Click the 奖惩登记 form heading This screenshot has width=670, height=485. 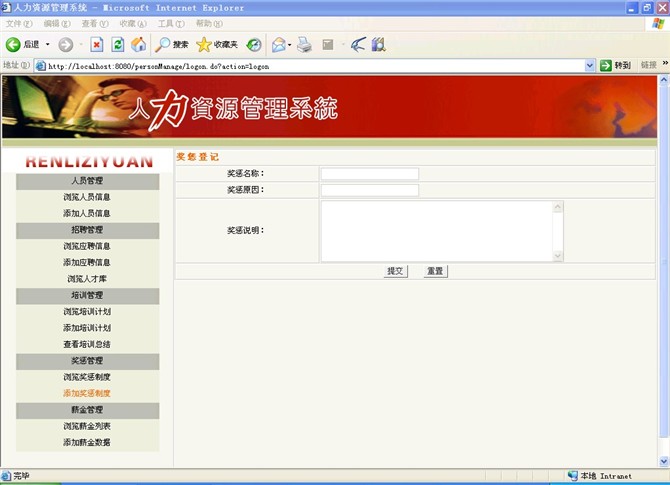pyautogui.click(x=197, y=157)
